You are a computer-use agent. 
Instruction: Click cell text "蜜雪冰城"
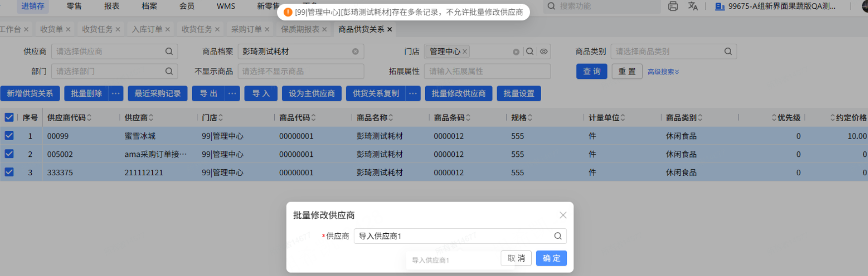pos(140,136)
